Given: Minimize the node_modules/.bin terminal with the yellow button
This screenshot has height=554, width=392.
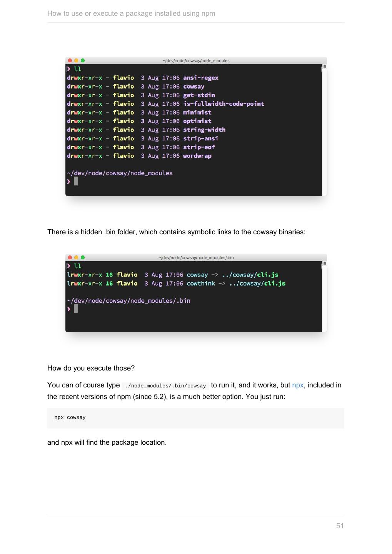Looking at the screenshot, I should click(76, 257).
